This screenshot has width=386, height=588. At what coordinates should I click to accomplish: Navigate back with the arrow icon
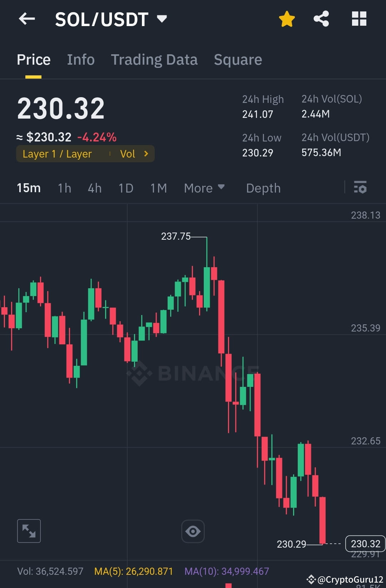point(27,19)
